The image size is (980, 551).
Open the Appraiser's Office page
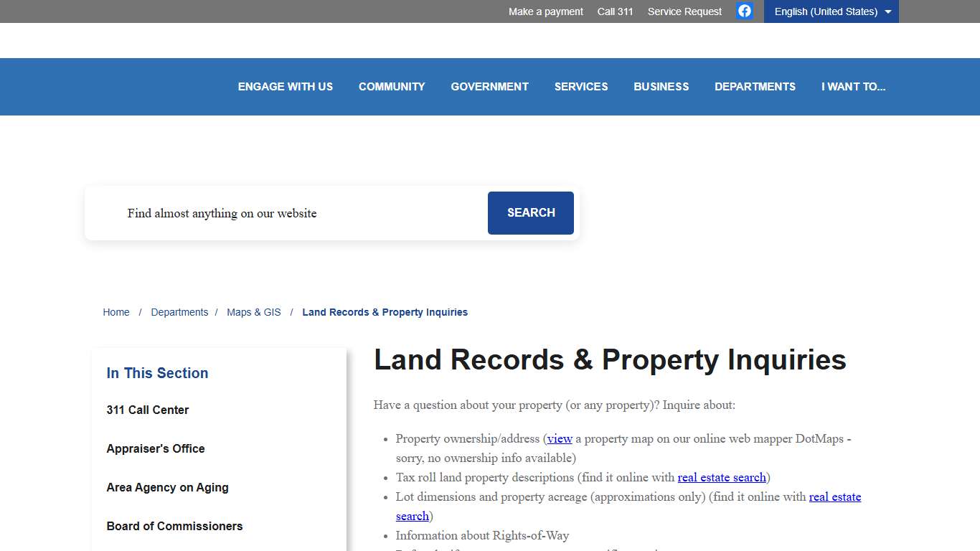click(155, 448)
